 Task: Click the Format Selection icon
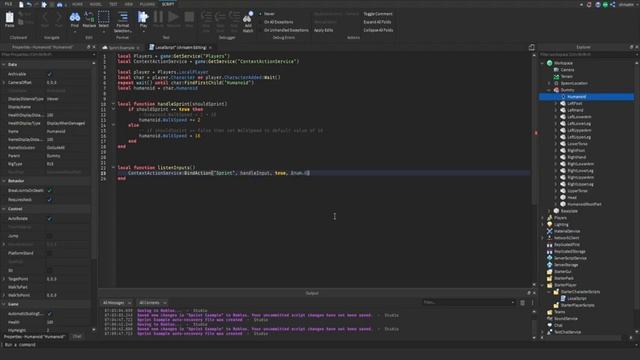pos(123,17)
